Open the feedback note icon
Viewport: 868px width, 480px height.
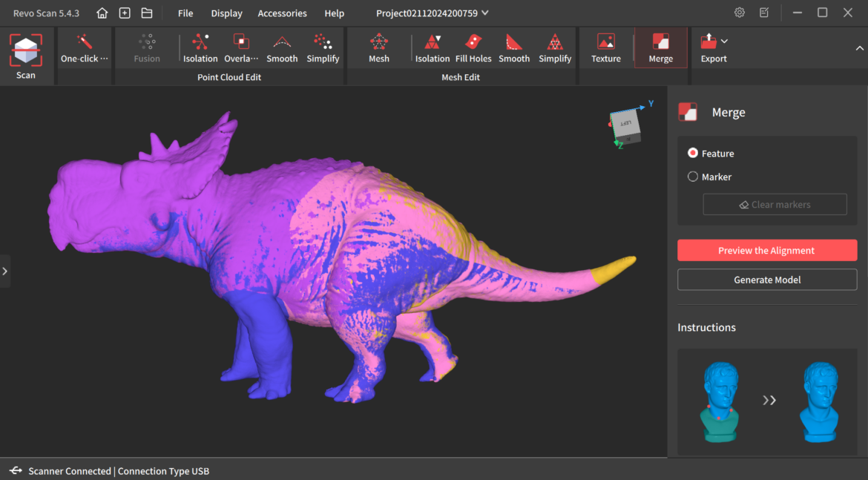pos(764,13)
